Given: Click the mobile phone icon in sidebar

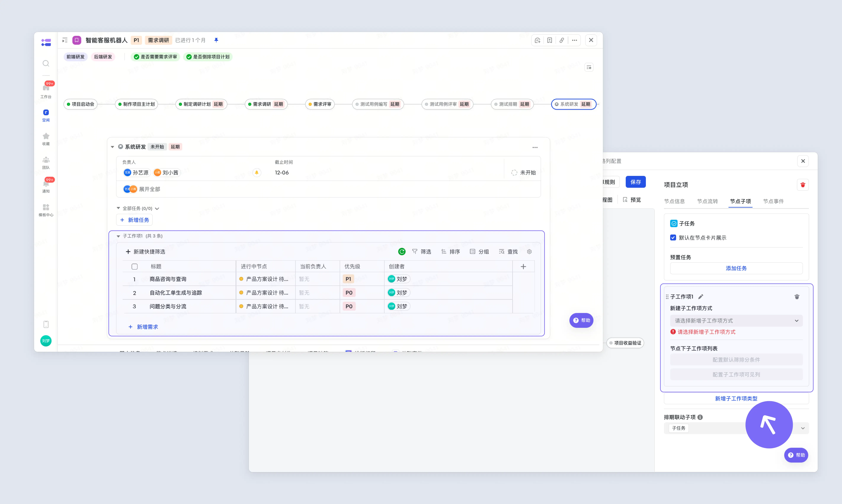Looking at the screenshot, I should [46, 324].
